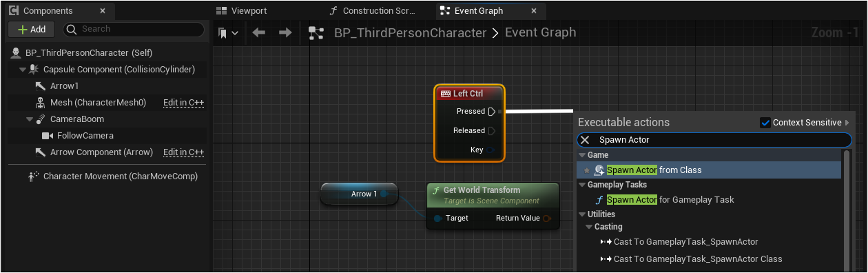The image size is (868, 273).
Task: Click the blueprint graph icon beside BP_ThirdPersonCharacter breadcrumb
Action: point(316,32)
